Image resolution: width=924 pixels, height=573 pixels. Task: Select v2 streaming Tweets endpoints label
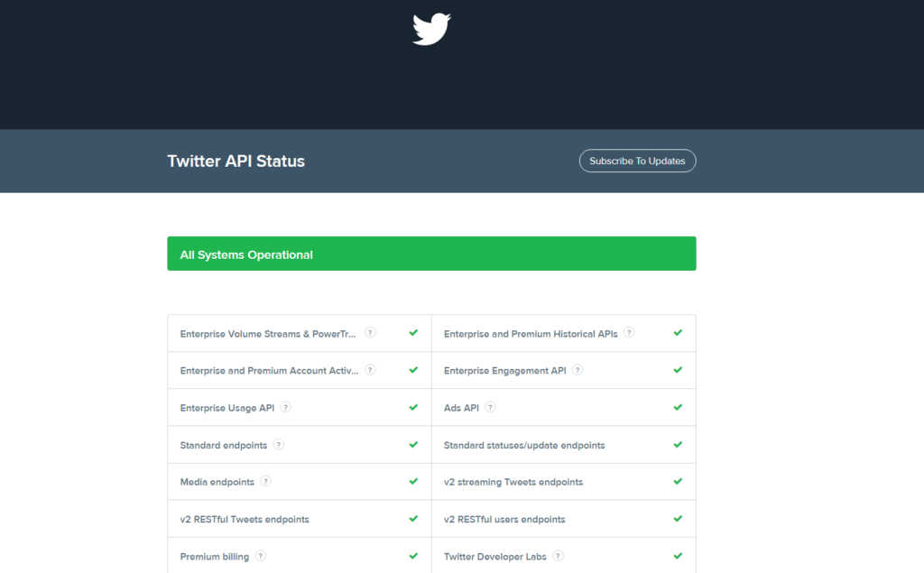pos(513,482)
